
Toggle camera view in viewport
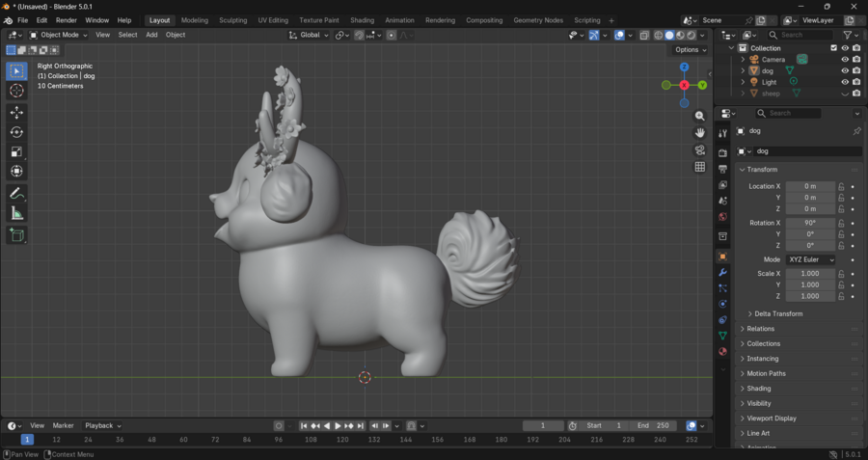coord(700,150)
